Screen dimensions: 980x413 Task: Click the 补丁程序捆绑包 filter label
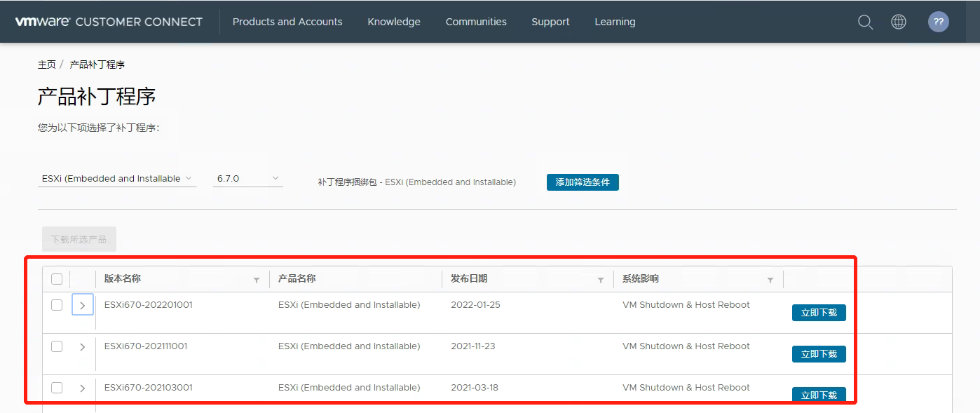(x=416, y=182)
